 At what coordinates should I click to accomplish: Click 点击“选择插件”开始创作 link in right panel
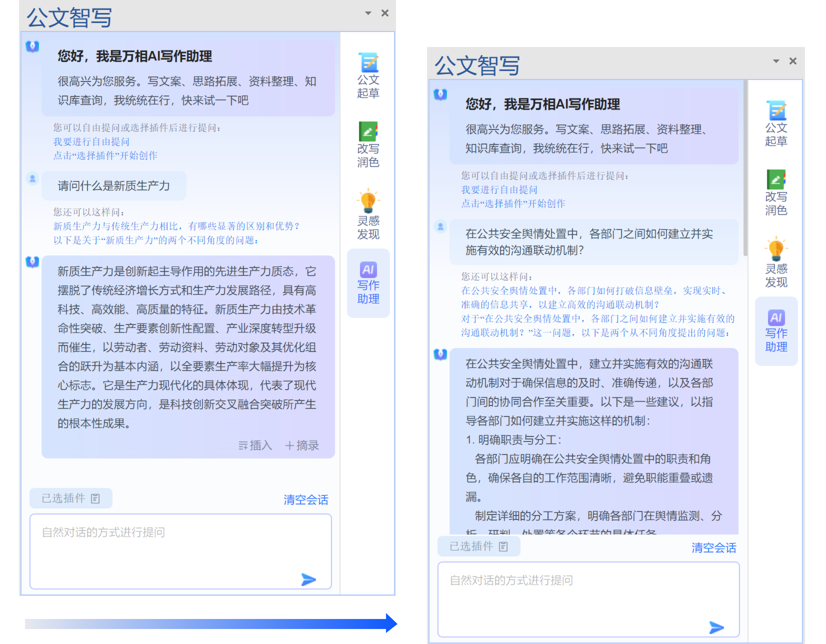513,204
